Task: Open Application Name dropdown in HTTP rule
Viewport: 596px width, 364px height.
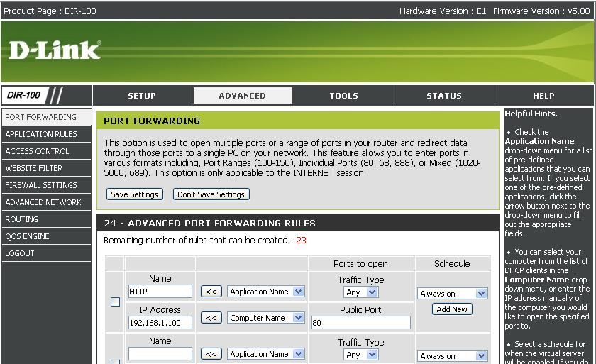Action: point(266,292)
